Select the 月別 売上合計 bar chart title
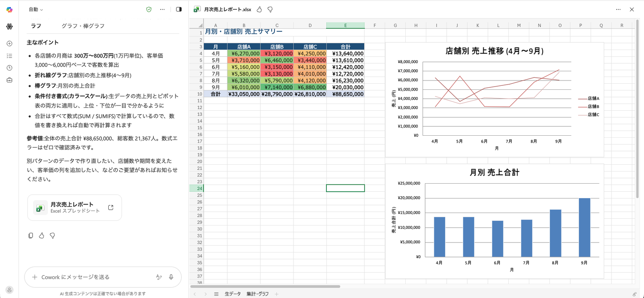Viewport: 644px width, 298px height. [x=494, y=172]
